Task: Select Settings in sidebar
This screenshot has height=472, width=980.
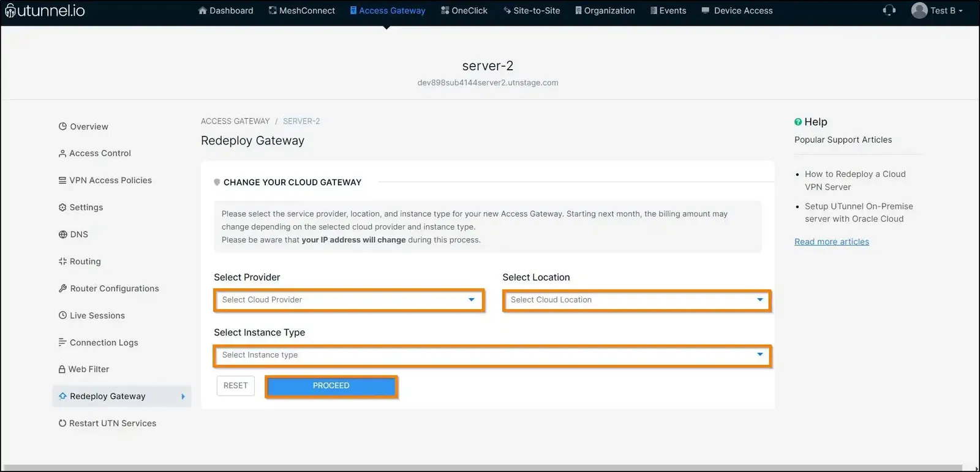Action: (x=81, y=208)
